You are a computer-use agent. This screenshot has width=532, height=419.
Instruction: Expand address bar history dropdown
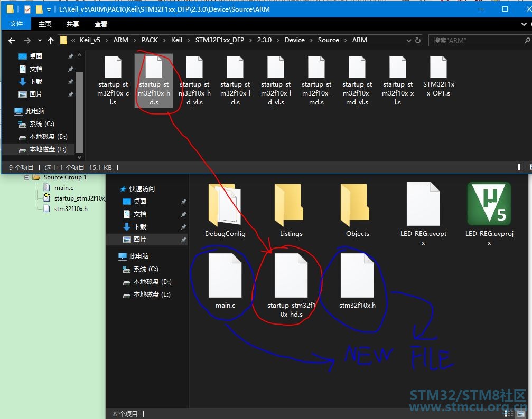point(408,40)
